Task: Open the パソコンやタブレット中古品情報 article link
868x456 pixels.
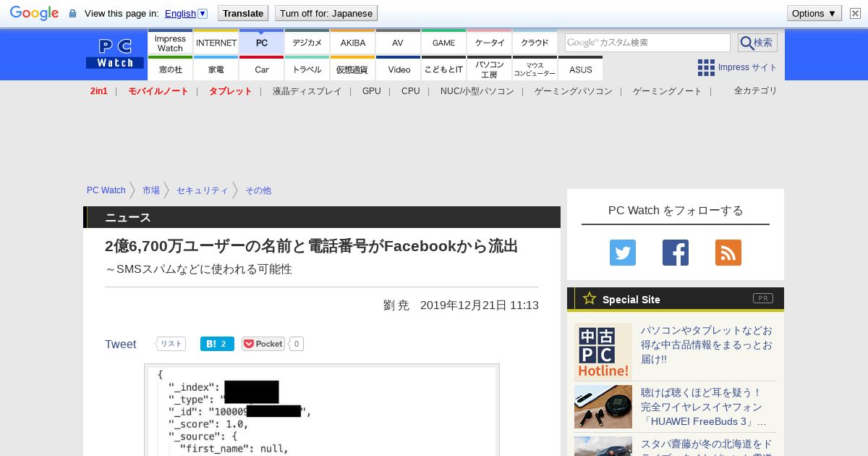Action: click(707, 345)
